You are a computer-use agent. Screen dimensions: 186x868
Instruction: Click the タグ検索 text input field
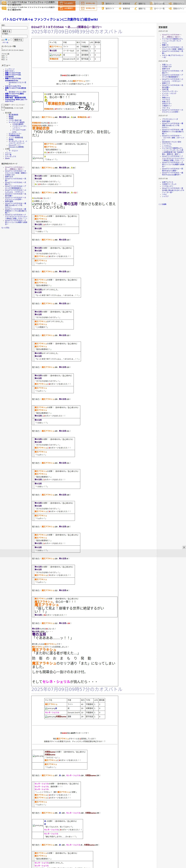click(14, 36)
